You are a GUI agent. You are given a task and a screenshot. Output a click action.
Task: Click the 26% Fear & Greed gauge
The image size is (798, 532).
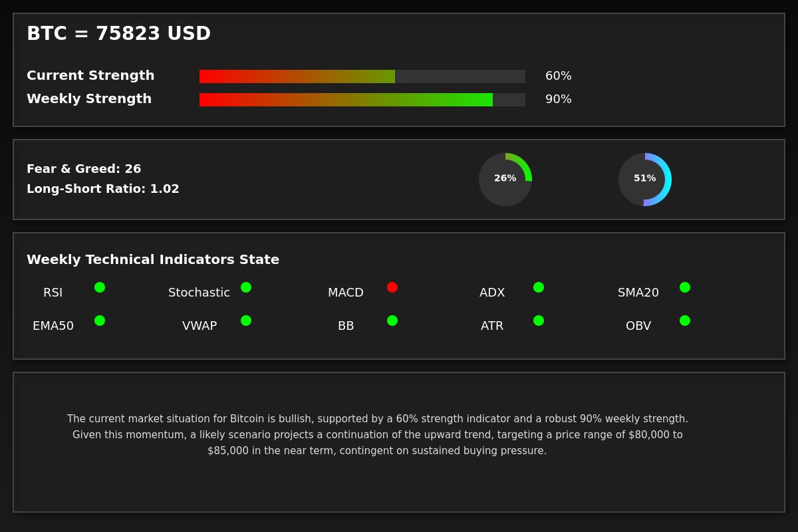[505, 180]
